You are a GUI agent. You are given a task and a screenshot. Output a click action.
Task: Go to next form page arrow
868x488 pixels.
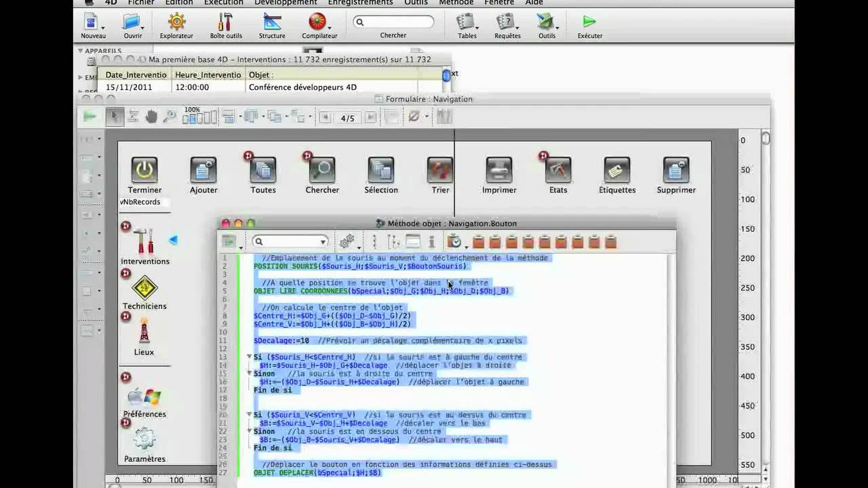pyautogui.click(x=370, y=117)
